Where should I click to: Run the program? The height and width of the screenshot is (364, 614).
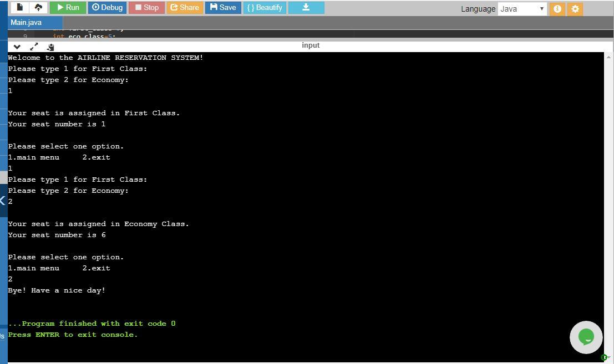tap(68, 7)
